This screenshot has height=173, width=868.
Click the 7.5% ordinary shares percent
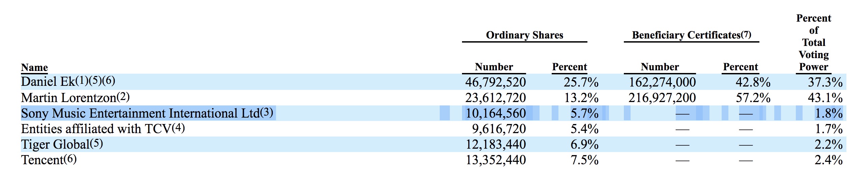(584, 159)
